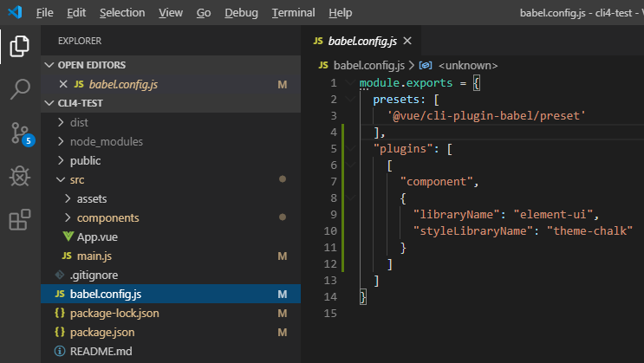Image resolution: width=644 pixels, height=363 pixels.
Task: Open the Terminal menu
Action: coord(293,13)
